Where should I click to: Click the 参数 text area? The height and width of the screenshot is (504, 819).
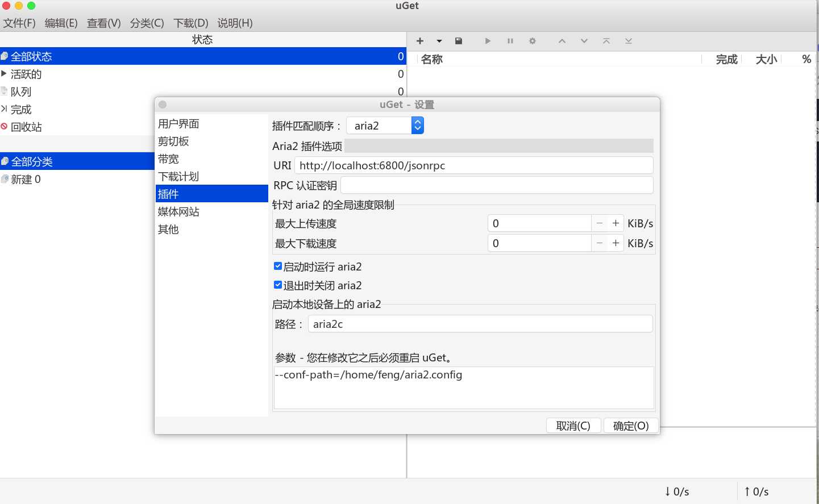464,388
